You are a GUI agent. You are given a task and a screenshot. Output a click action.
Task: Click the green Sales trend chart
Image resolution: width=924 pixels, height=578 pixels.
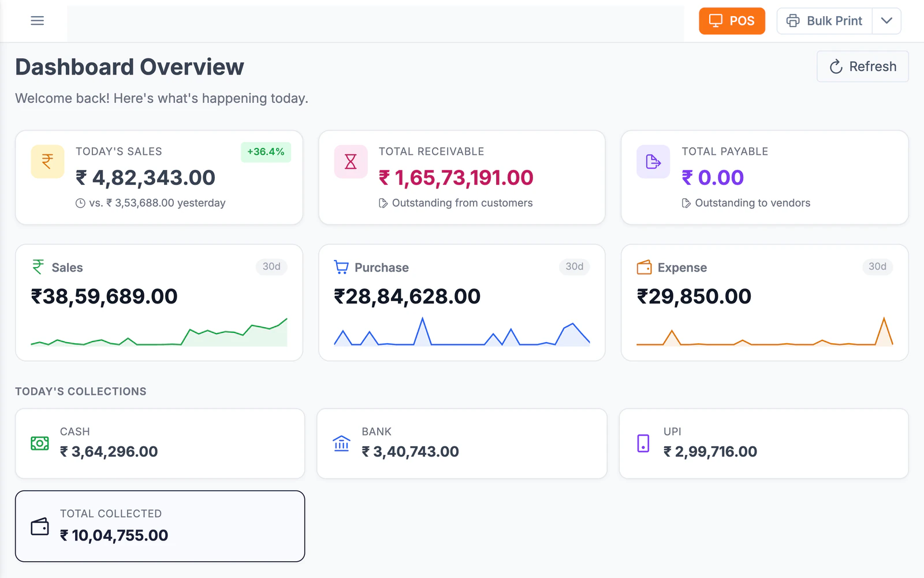(159, 332)
